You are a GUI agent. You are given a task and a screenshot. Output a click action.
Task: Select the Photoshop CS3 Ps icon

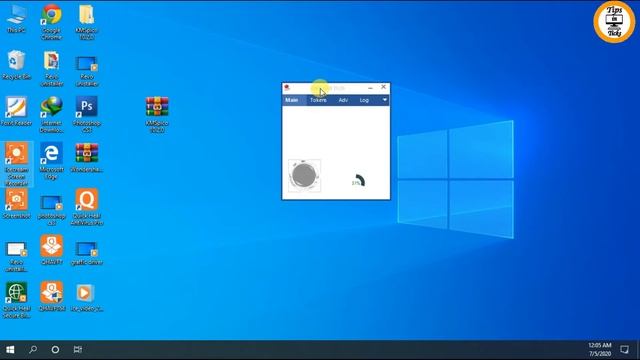[x=87, y=115]
